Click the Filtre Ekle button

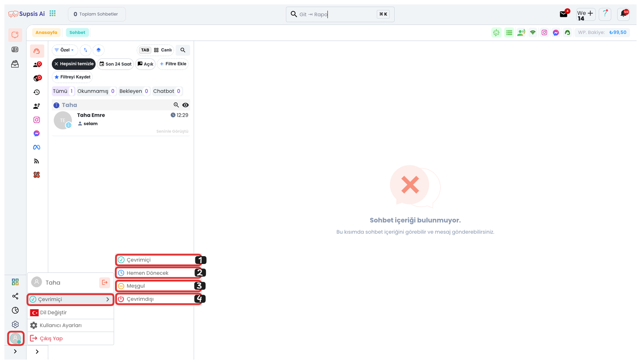(173, 64)
